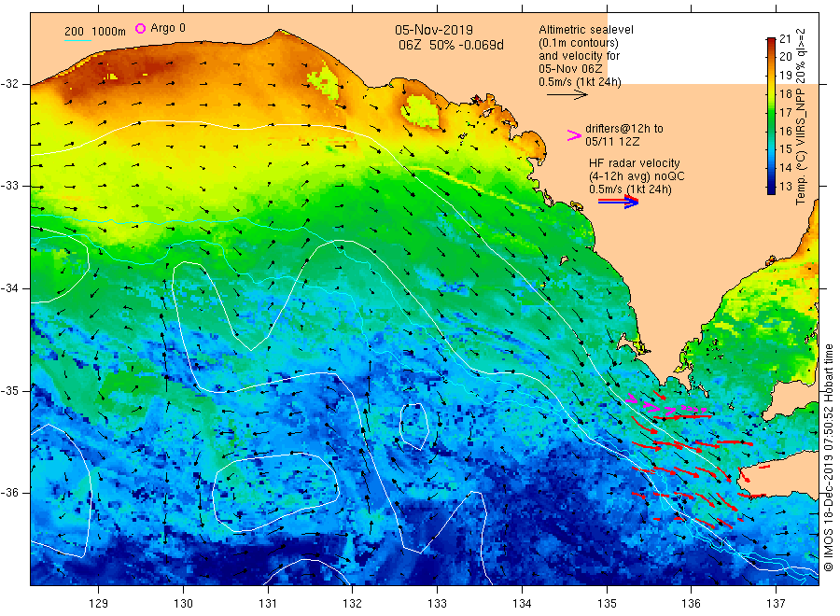
Task: Click the 133 longitude axis label
Action: pos(437,604)
